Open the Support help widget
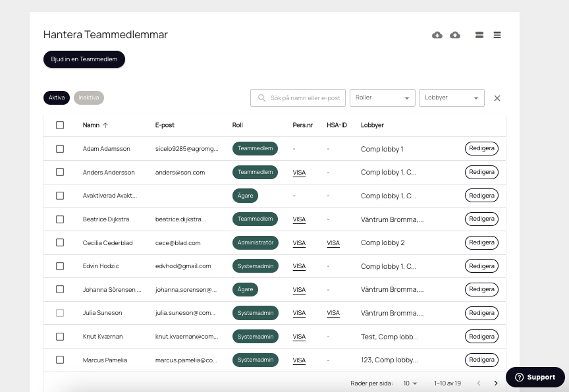The height and width of the screenshot is (392, 569). [x=535, y=377]
